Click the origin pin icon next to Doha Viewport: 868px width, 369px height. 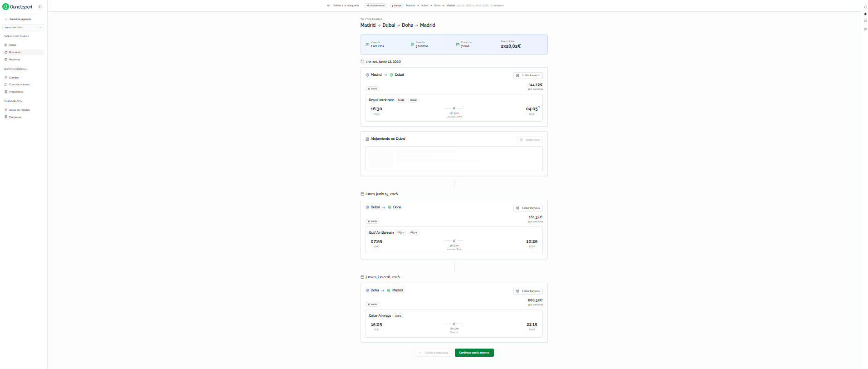pyautogui.click(x=367, y=290)
